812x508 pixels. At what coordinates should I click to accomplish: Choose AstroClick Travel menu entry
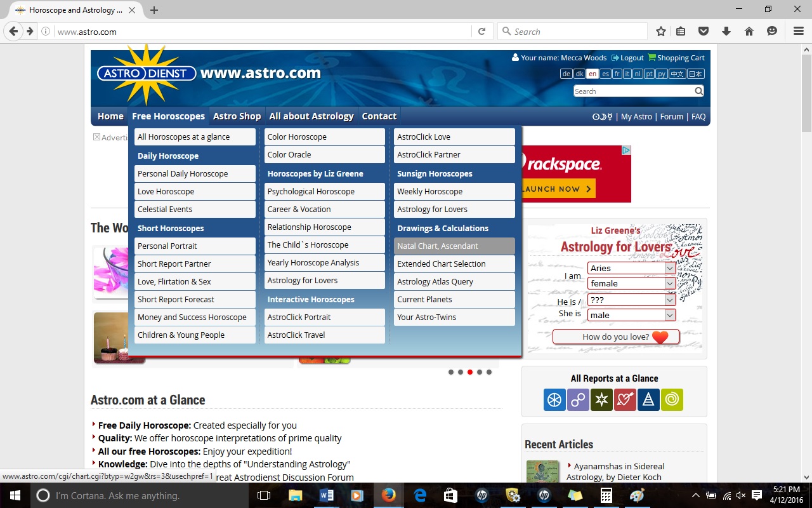pyautogui.click(x=325, y=335)
